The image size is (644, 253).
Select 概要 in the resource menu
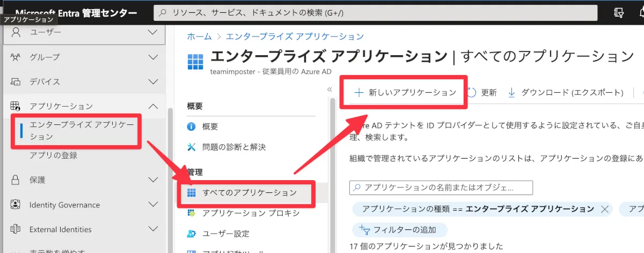(210, 126)
